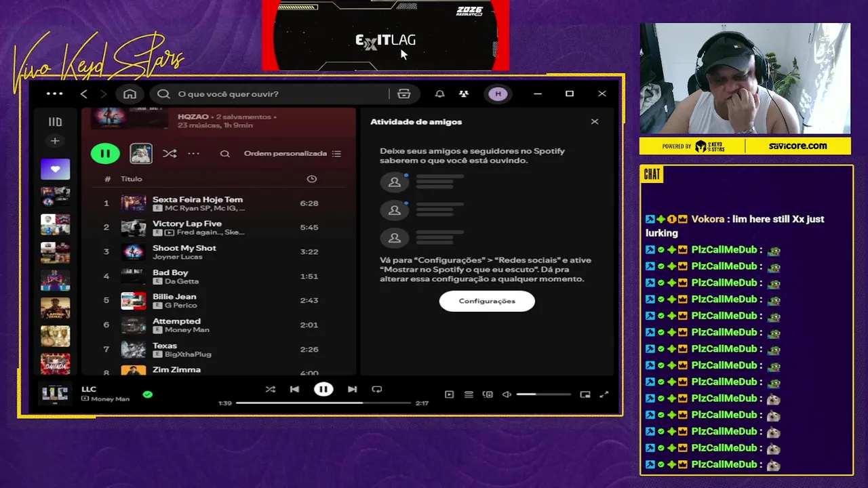868x488 pixels.
Task: Toggle the Now Playing view icon
Action: [449, 394]
